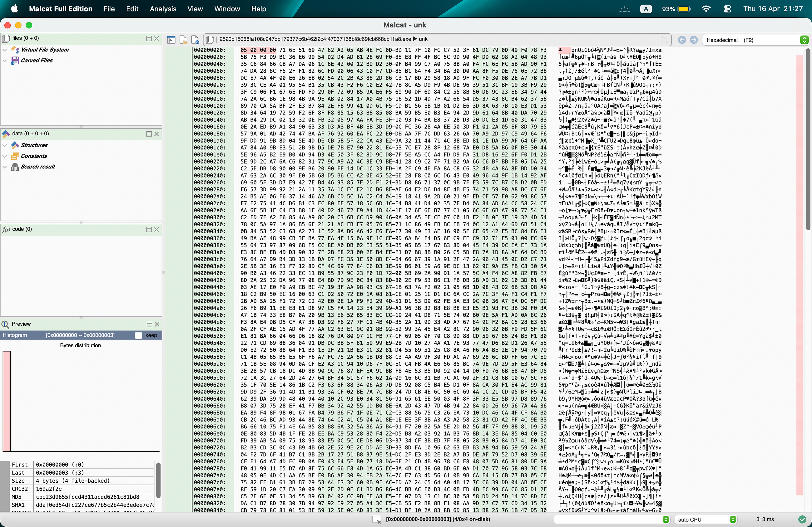Click the input source A icon
This screenshot has height=527, width=812.
(646, 9)
